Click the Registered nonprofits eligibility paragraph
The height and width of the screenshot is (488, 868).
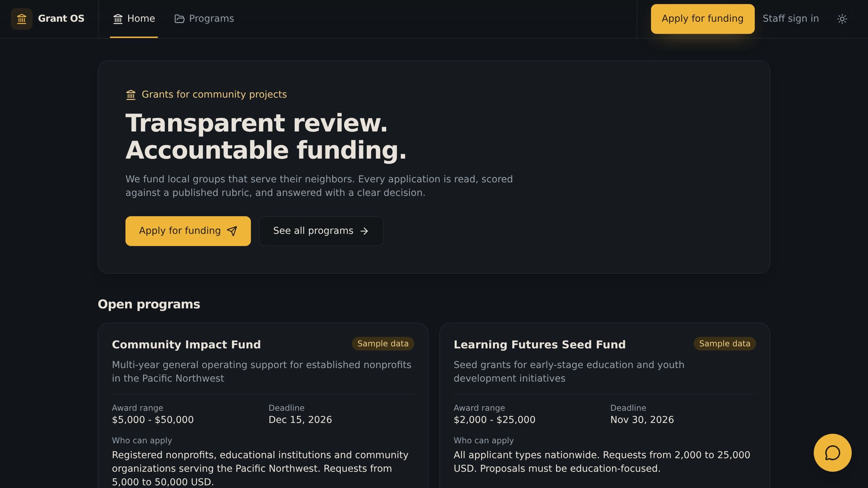(x=260, y=469)
